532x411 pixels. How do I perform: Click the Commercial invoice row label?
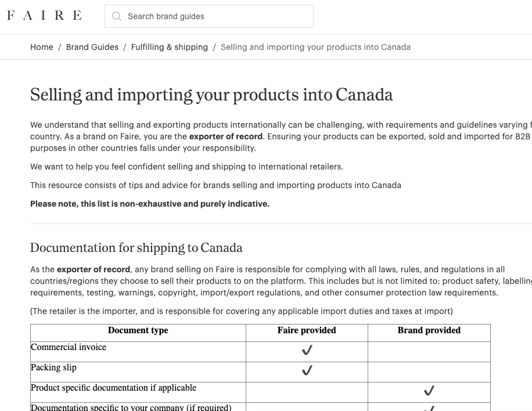click(x=69, y=347)
